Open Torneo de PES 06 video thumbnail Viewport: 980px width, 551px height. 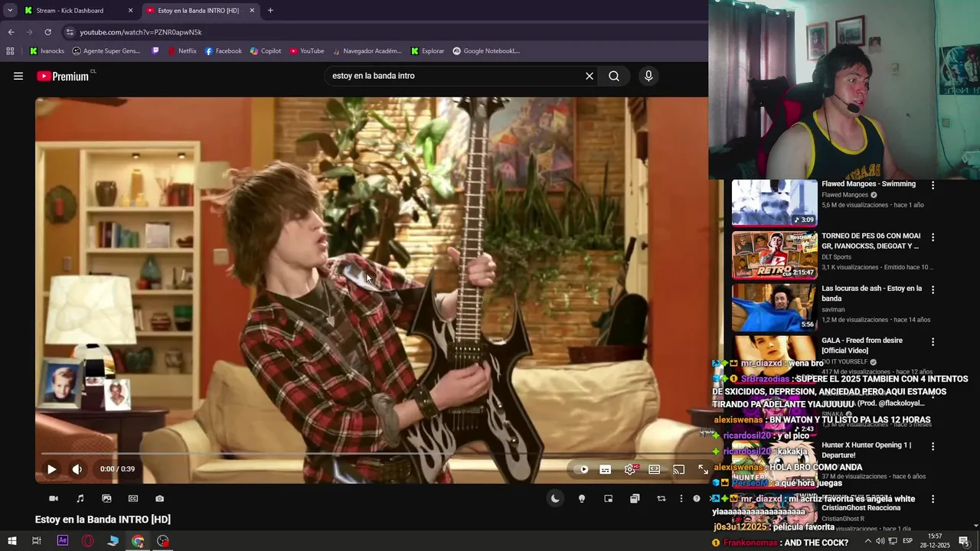point(775,255)
